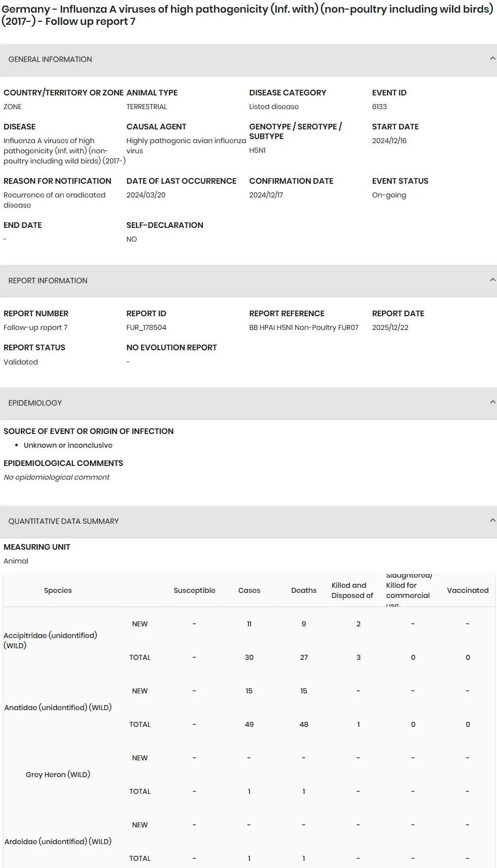Click the animal type value TERRESTRIAL
This screenshot has width=497, height=868.
(147, 107)
